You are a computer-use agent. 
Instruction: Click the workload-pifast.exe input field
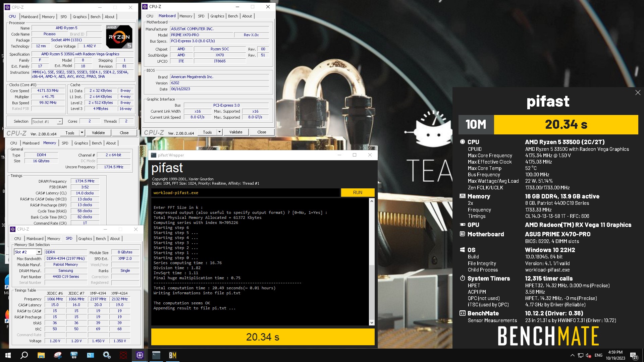pos(245,192)
